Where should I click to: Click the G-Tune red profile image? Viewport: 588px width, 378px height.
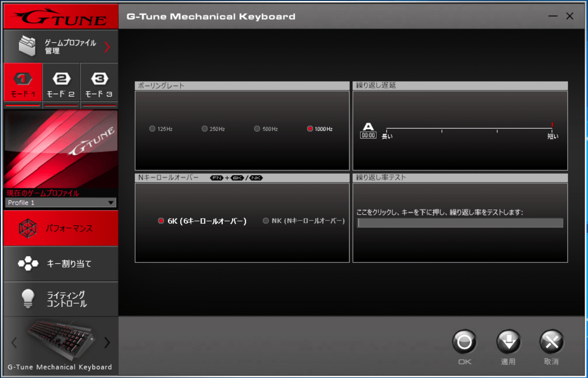tap(61, 149)
